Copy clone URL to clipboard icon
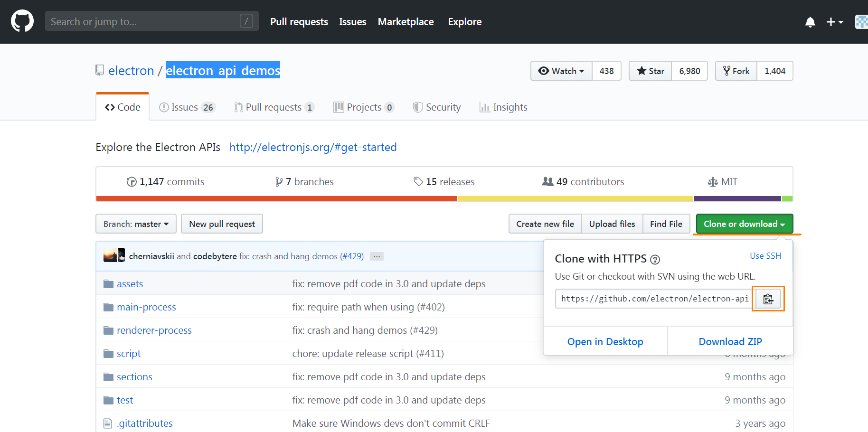 tap(768, 299)
